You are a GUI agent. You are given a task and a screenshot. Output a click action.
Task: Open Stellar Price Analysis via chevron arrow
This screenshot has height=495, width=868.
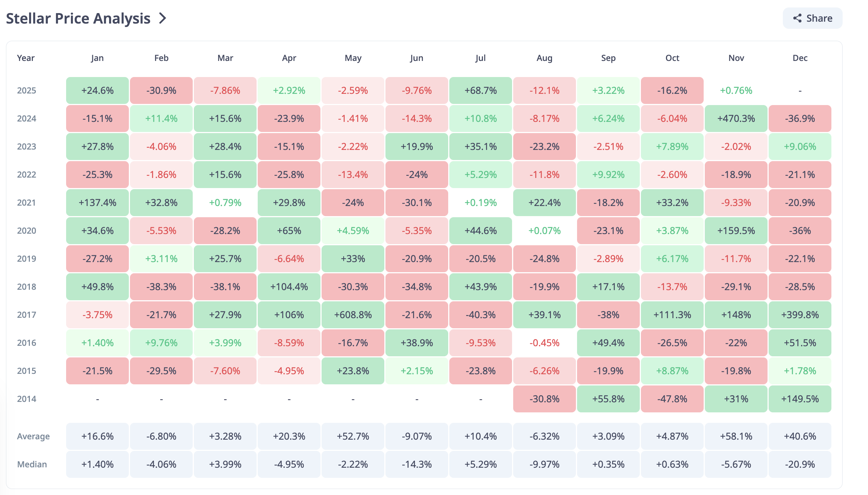click(x=162, y=18)
